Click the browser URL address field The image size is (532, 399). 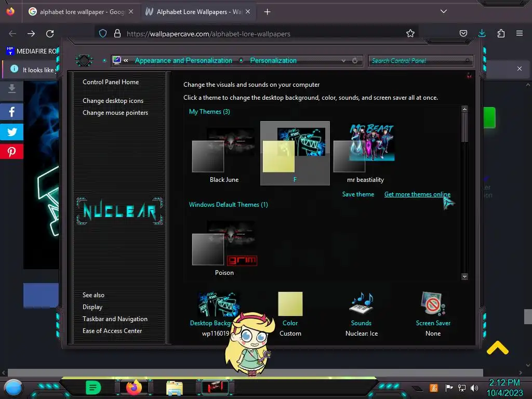(256, 34)
